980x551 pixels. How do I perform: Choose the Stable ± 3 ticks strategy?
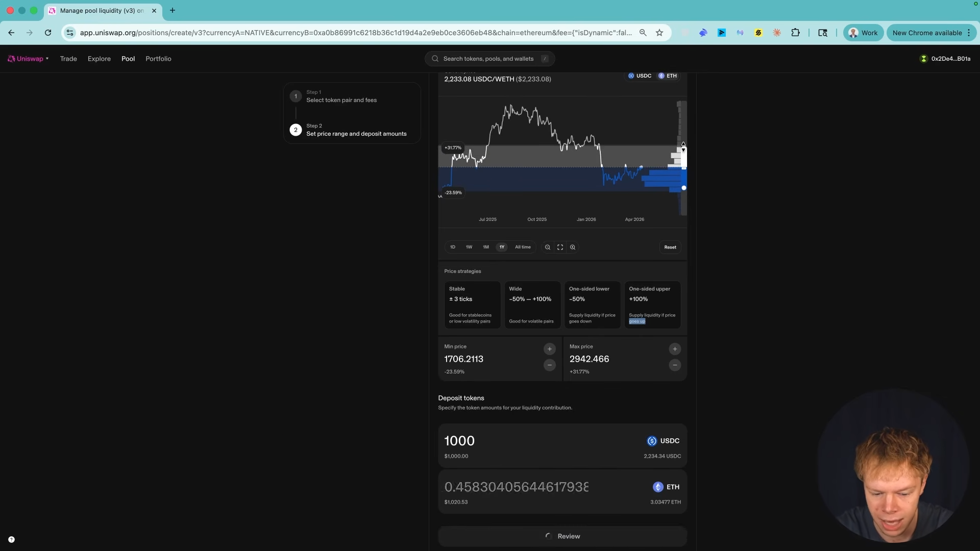click(x=472, y=305)
